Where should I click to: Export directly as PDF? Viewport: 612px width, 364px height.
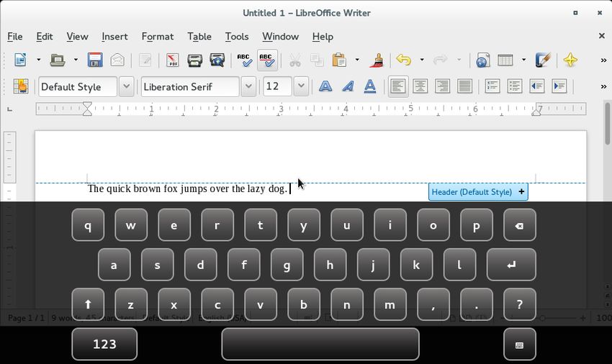coord(173,60)
